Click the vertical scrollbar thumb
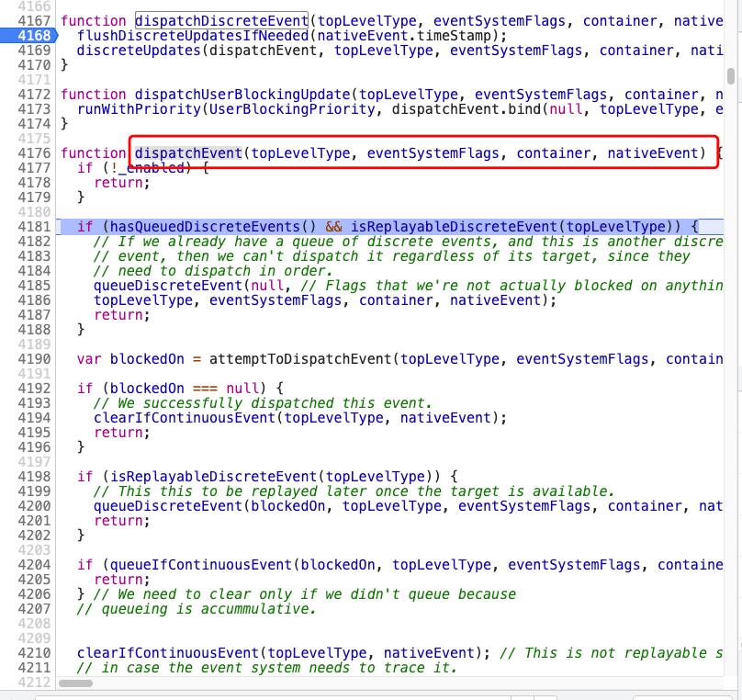 pyautogui.click(x=731, y=76)
